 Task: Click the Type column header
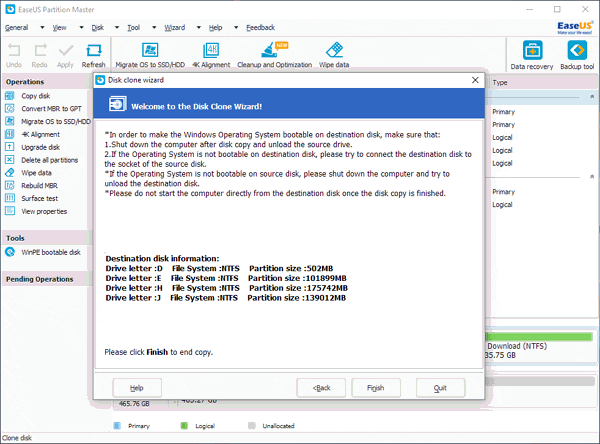click(500, 83)
